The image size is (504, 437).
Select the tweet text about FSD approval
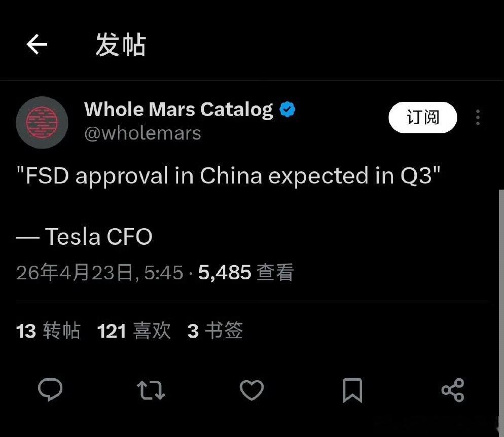pos(228,176)
